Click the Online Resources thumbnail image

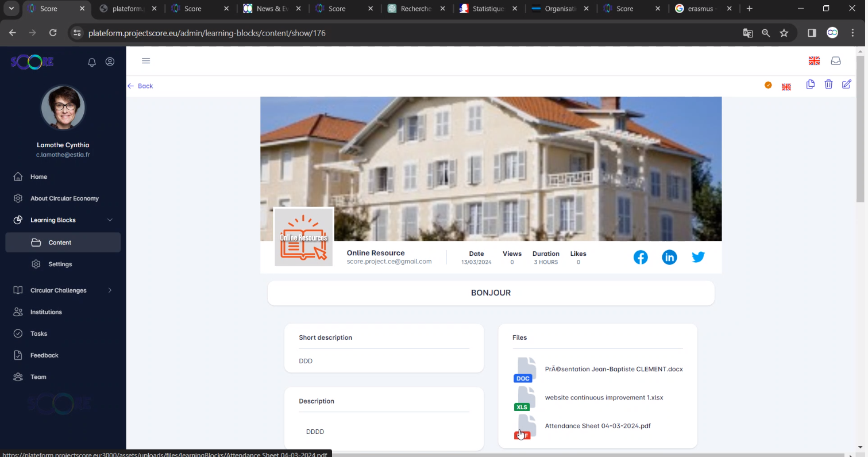tap(304, 237)
